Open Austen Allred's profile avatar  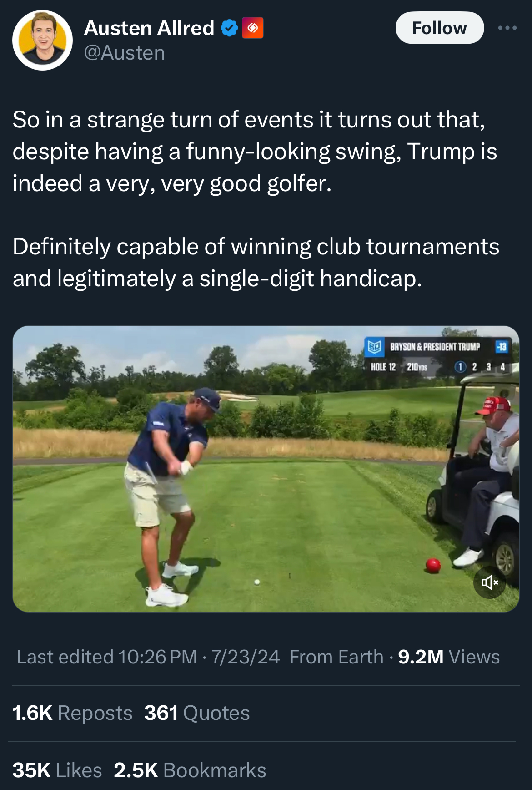pyautogui.click(x=42, y=41)
